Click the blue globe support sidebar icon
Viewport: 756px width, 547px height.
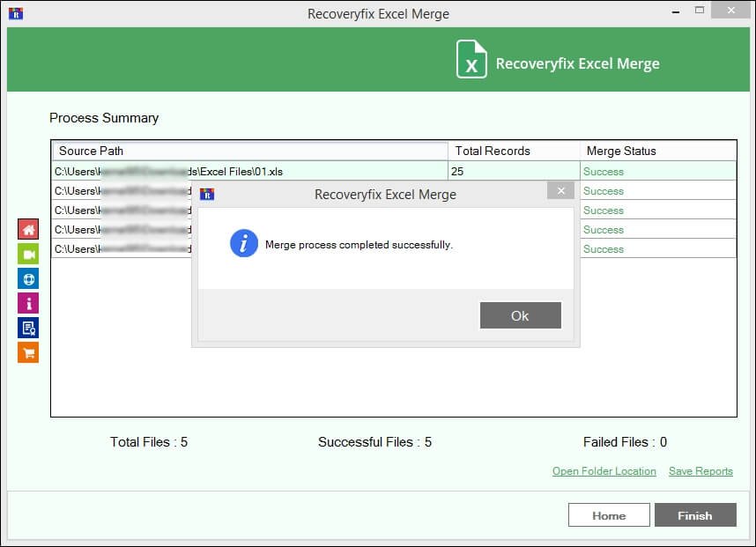pos(28,278)
